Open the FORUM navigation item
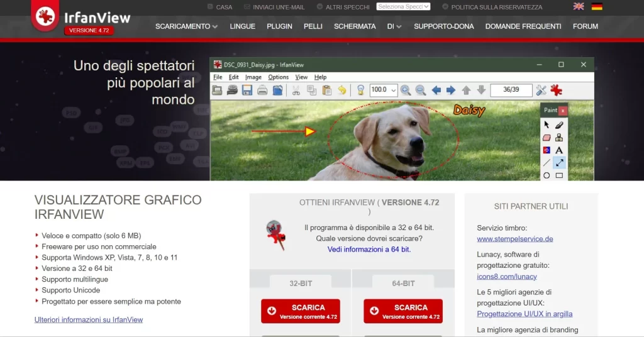This screenshot has width=644, height=337. (x=586, y=26)
